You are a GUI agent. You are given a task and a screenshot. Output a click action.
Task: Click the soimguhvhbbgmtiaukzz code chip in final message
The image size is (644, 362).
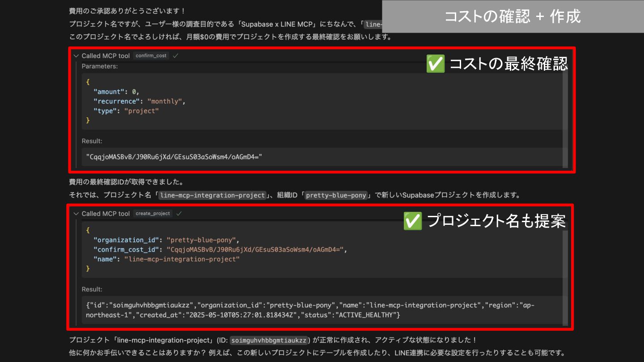click(269, 341)
